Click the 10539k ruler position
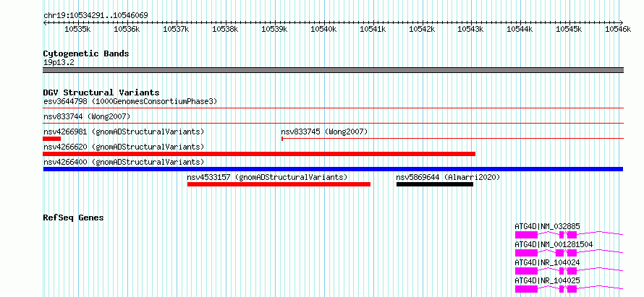644x297 pixels. click(274, 29)
